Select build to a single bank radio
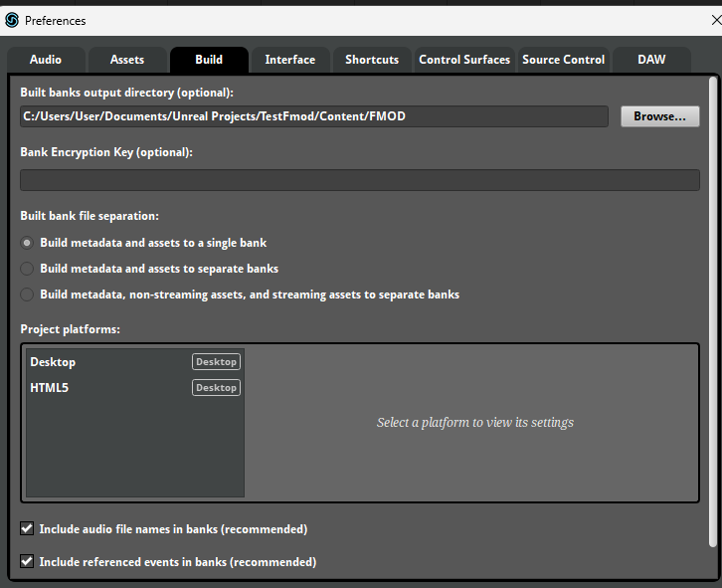This screenshot has height=588, width=722. (27, 243)
